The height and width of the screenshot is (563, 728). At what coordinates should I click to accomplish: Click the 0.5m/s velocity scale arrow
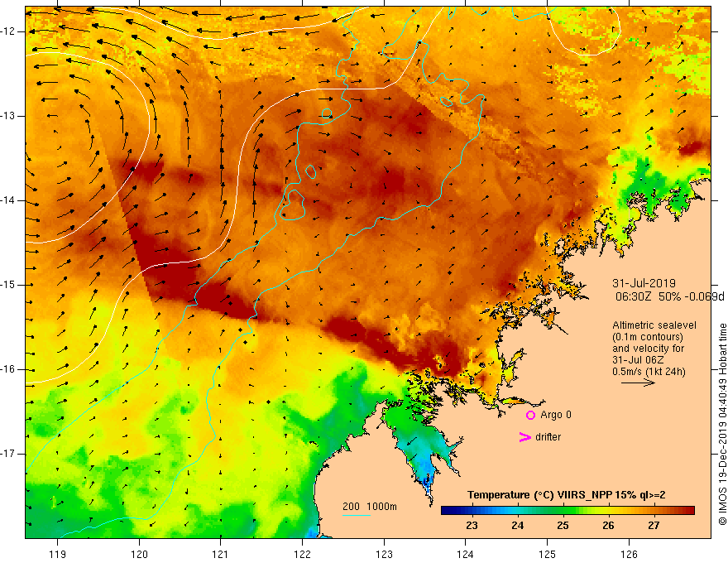(x=638, y=383)
